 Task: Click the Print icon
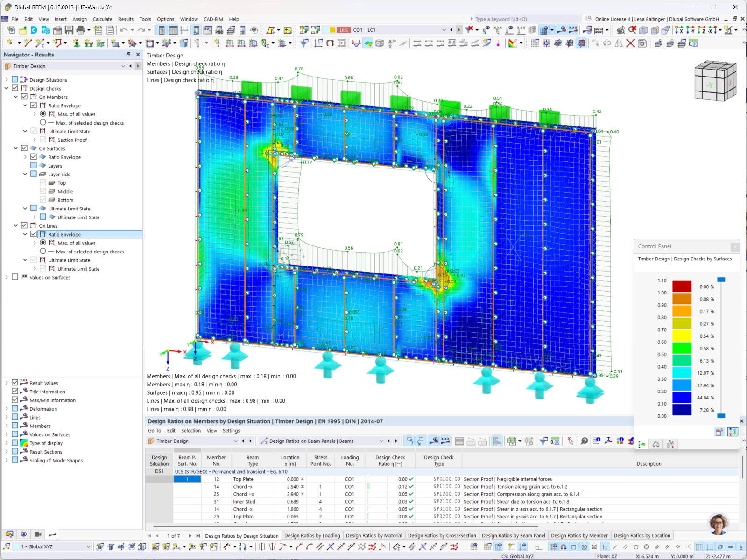(x=81, y=29)
